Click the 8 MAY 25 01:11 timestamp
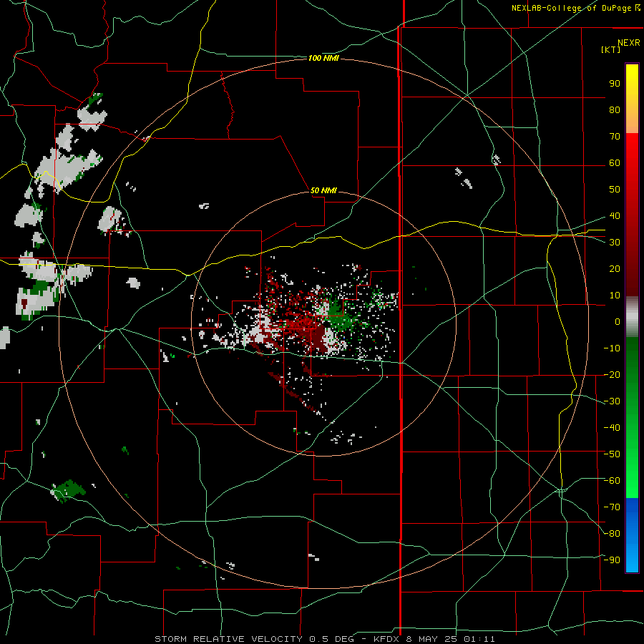 point(450,639)
